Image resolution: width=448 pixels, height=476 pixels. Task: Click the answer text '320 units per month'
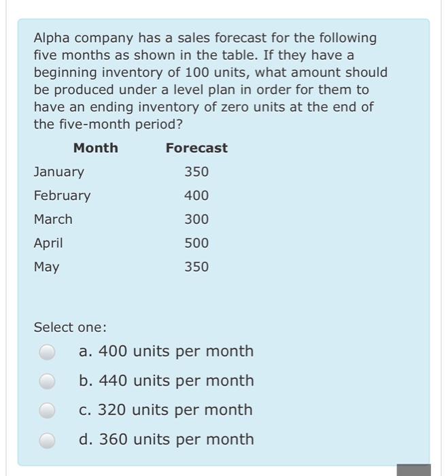tap(175, 410)
